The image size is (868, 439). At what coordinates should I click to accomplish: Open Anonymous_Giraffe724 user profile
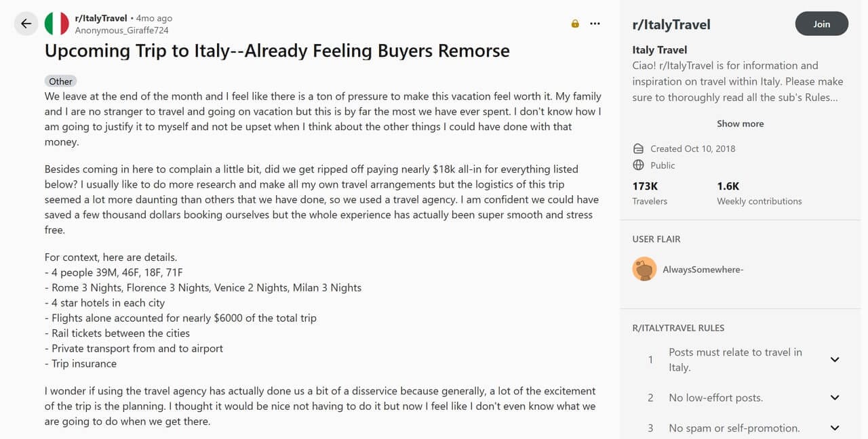(121, 30)
